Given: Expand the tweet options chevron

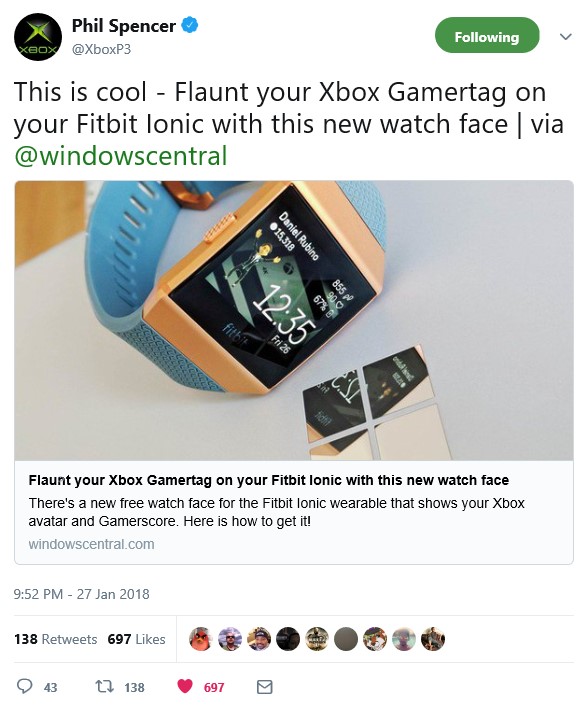Looking at the screenshot, I should pos(566,37).
